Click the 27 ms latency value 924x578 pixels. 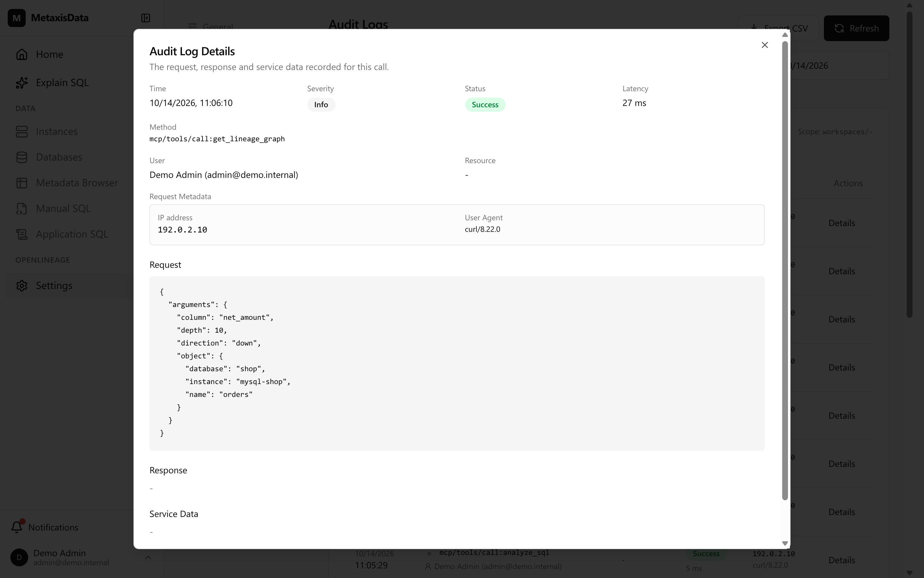[634, 103]
